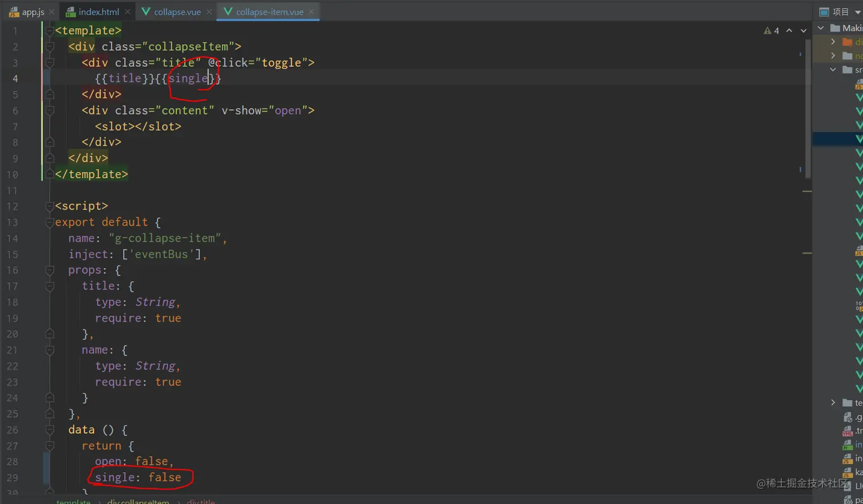Fold the div collapseItem block at line 2
The image size is (863, 504).
(50, 46)
